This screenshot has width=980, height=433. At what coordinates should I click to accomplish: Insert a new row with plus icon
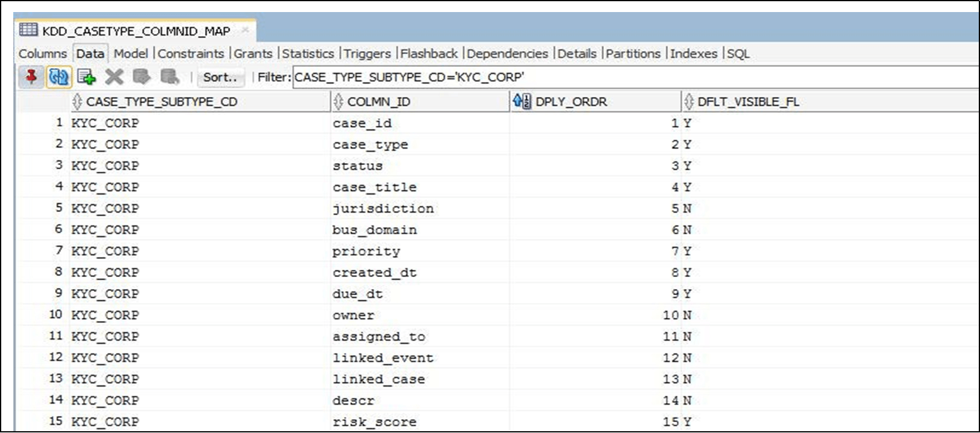pos(87,77)
